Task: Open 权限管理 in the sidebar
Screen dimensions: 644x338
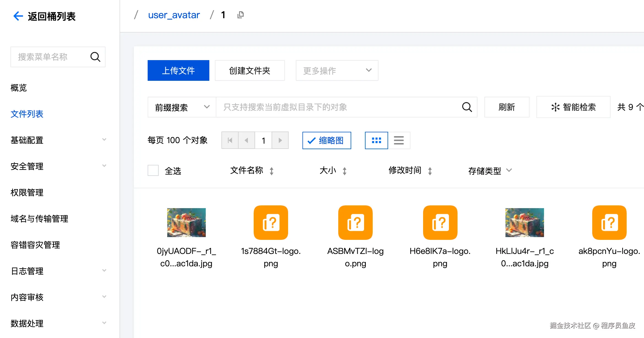Action: [27, 192]
